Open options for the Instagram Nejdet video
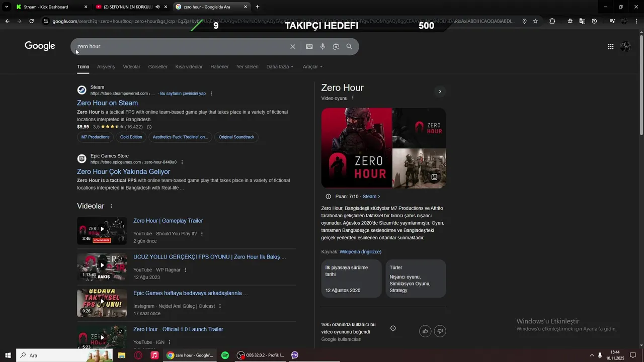644x362 pixels. [x=220, y=306]
